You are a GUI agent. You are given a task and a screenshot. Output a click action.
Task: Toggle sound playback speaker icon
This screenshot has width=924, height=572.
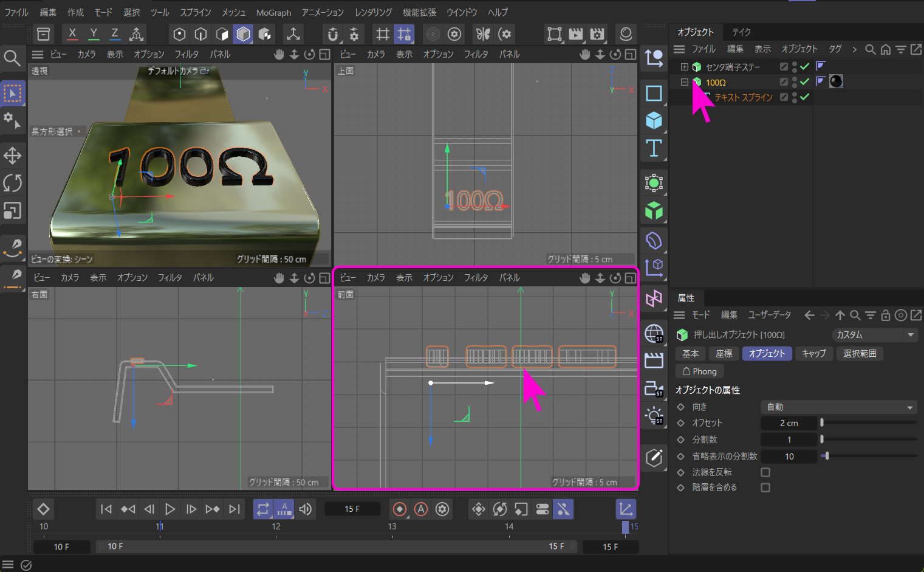[x=306, y=509]
